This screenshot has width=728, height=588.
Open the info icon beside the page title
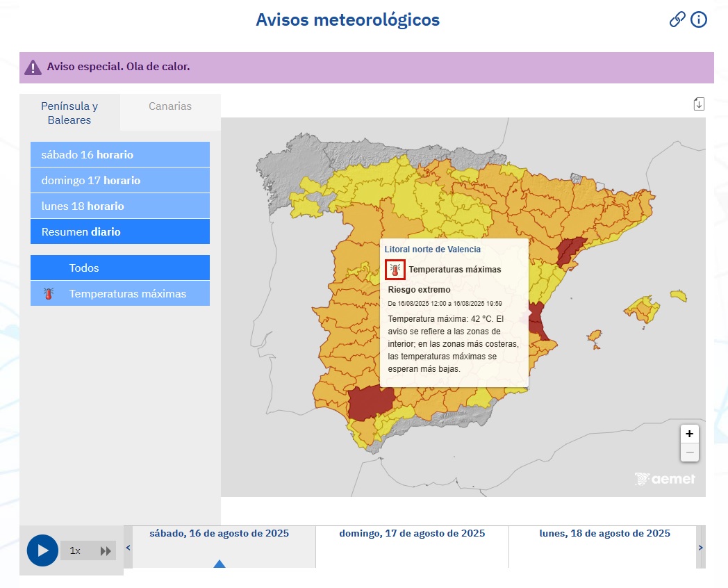coord(699,19)
